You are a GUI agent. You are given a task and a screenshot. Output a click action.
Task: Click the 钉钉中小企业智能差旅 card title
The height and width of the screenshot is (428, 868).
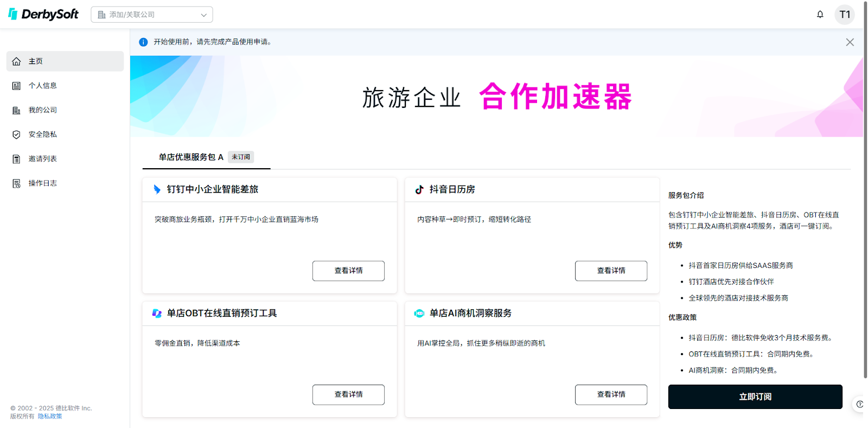pyautogui.click(x=213, y=189)
